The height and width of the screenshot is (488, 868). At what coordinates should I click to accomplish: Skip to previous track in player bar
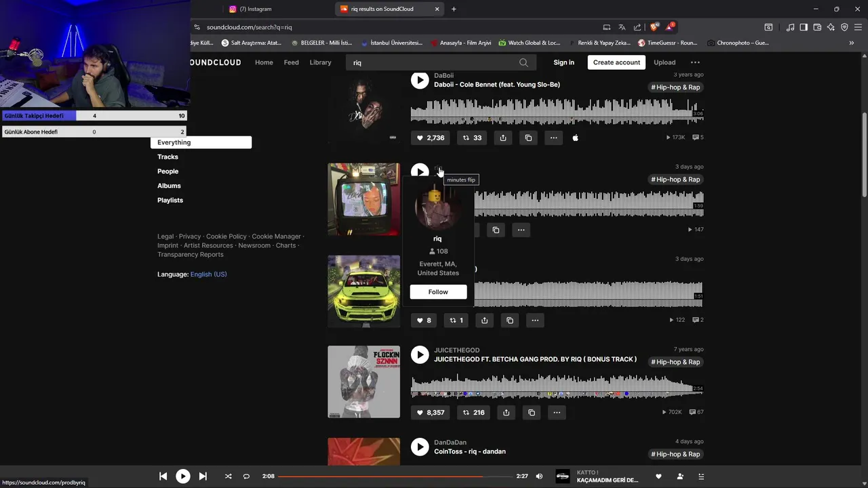point(163,476)
